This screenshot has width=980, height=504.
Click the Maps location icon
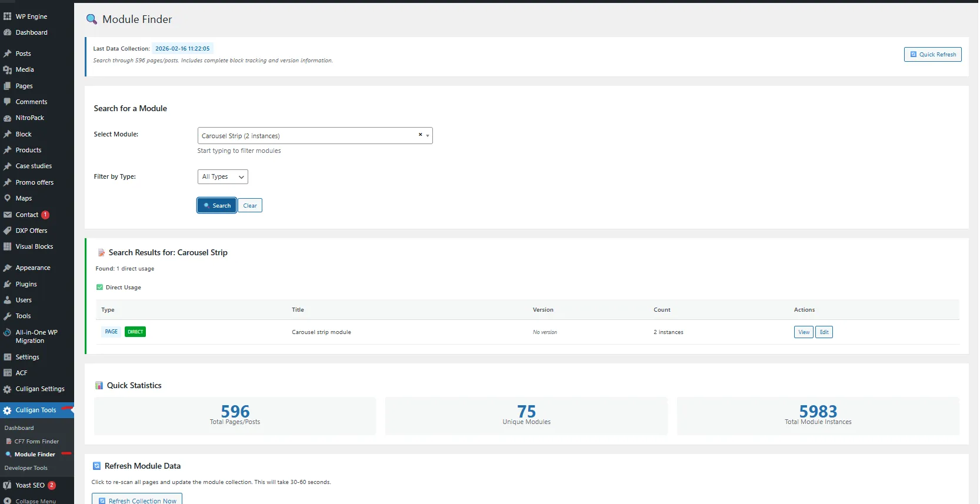tap(7, 198)
